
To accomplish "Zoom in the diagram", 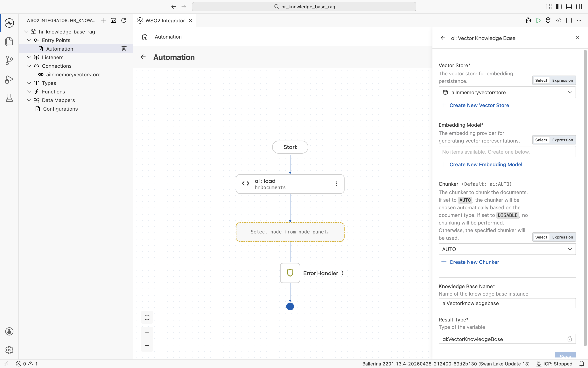I will pyautogui.click(x=147, y=333).
